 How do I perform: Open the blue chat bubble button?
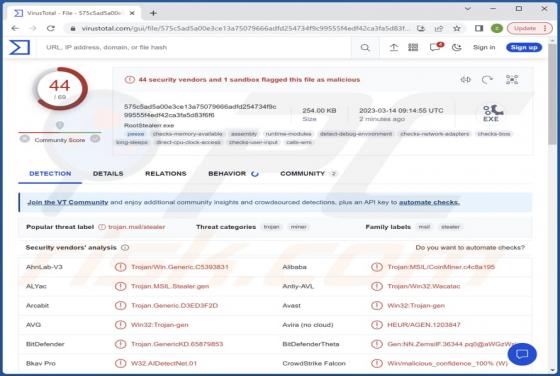click(522, 354)
